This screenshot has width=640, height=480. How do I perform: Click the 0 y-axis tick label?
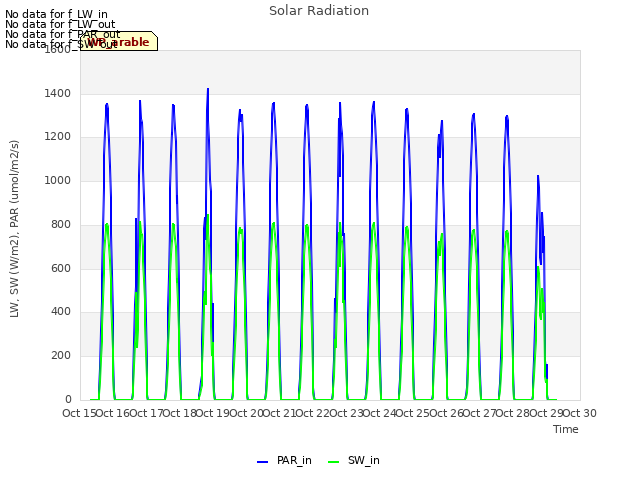68,399
